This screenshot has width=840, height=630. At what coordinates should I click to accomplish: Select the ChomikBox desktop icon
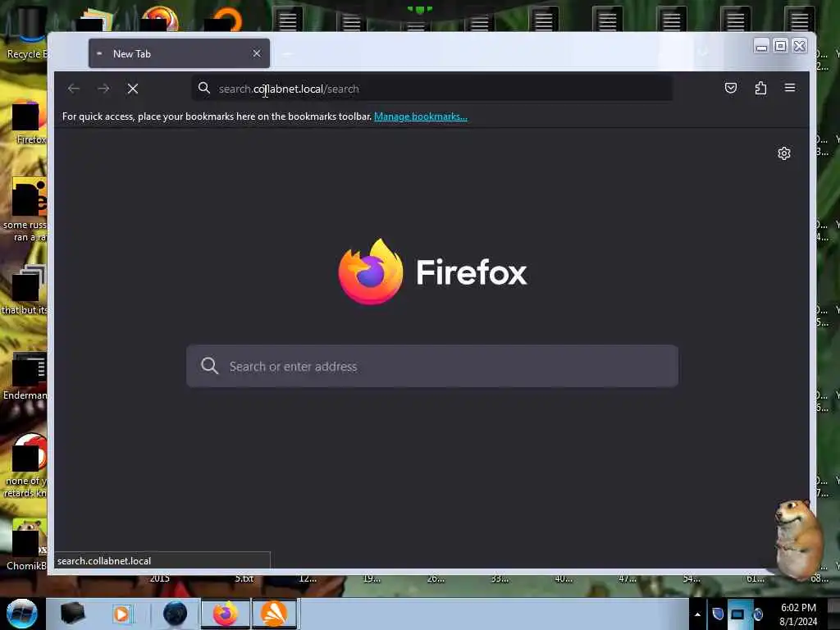click(27, 545)
